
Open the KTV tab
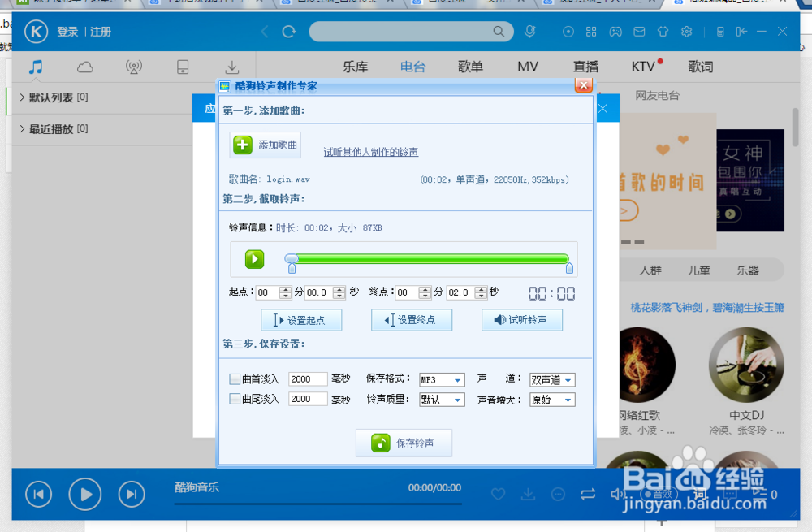pyautogui.click(x=644, y=67)
